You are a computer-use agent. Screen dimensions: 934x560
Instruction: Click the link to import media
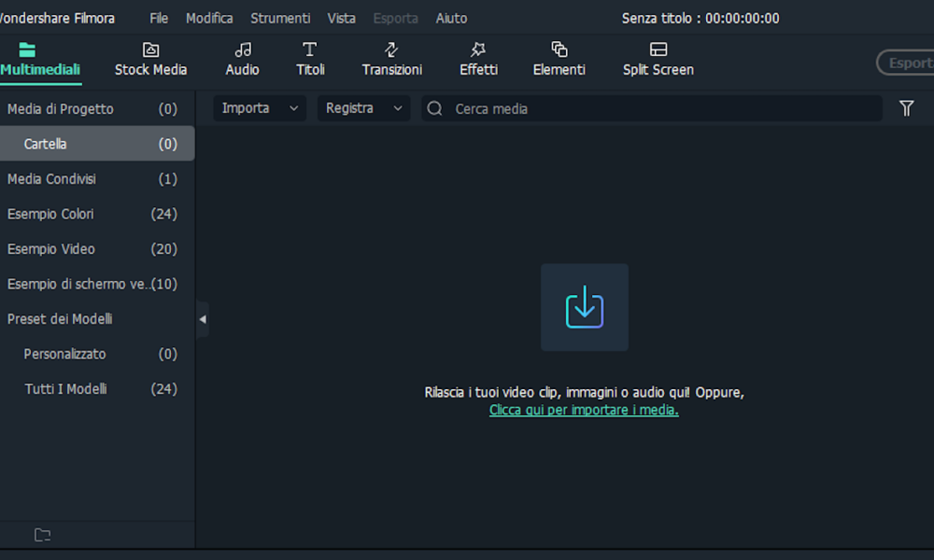[584, 410]
